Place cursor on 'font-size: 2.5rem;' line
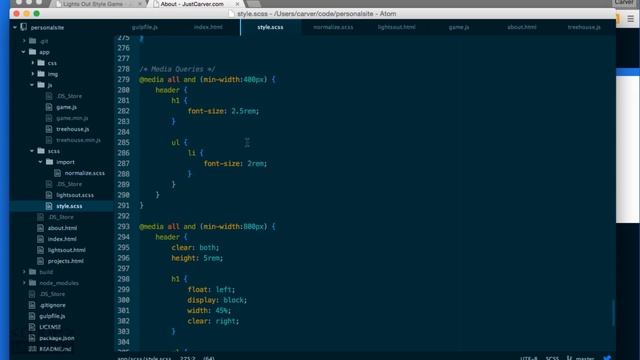 (223, 111)
